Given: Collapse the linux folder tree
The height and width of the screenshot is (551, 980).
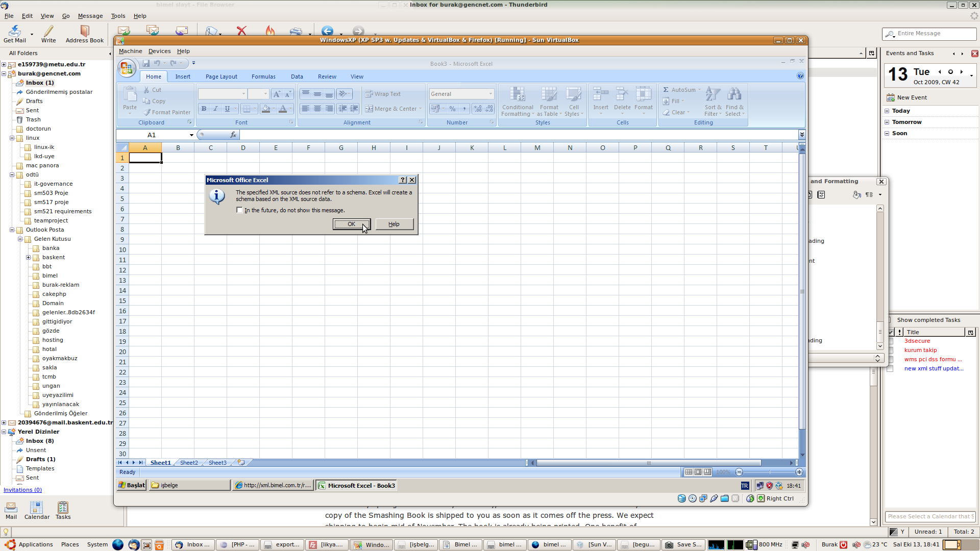Looking at the screenshot, I should (12, 138).
